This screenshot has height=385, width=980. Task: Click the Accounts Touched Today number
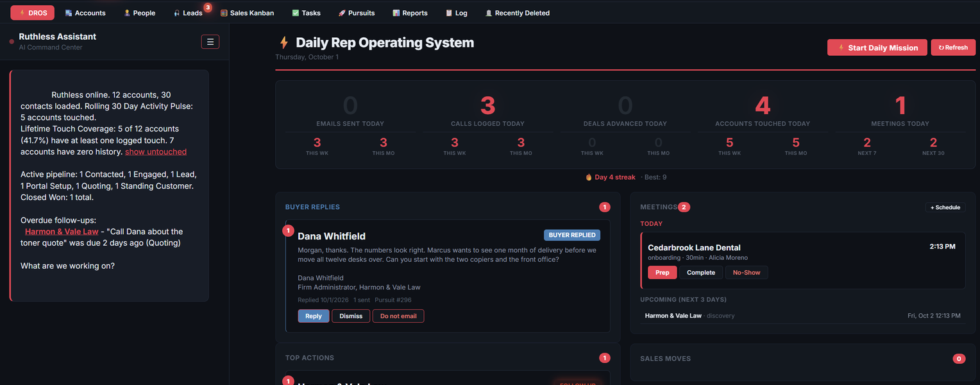[763, 105]
